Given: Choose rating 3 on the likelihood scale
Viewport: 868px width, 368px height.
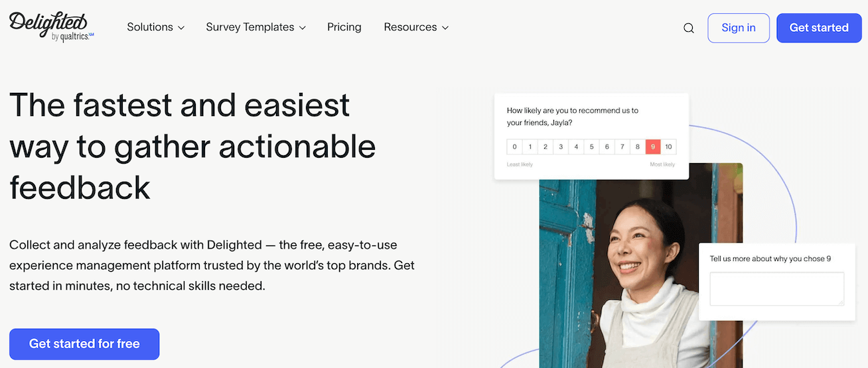Looking at the screenshot, I should tap(561, 147).
